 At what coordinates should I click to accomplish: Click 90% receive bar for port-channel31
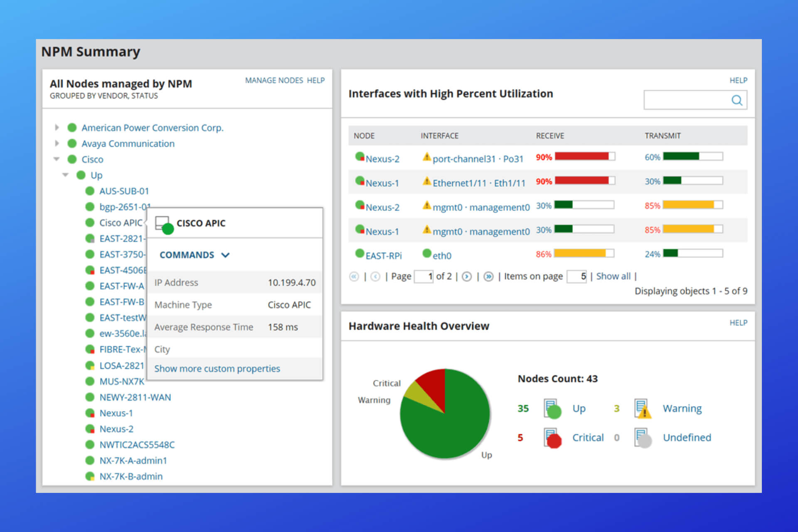coord(585,157)
